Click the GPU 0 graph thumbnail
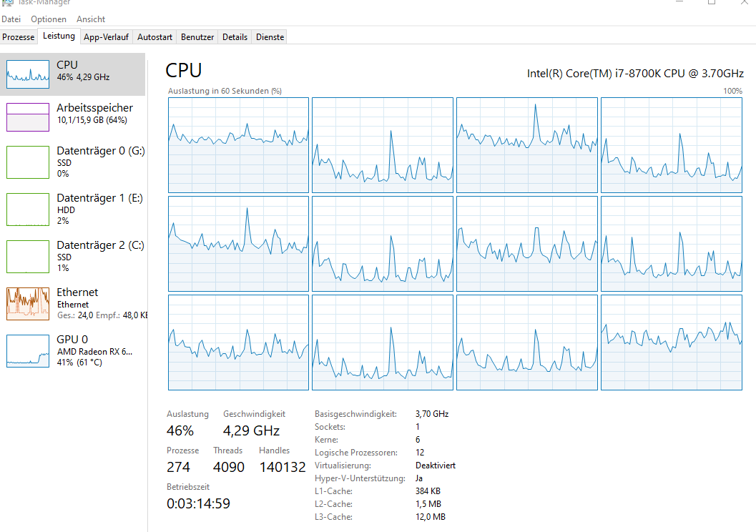 (x=28, y=351)
